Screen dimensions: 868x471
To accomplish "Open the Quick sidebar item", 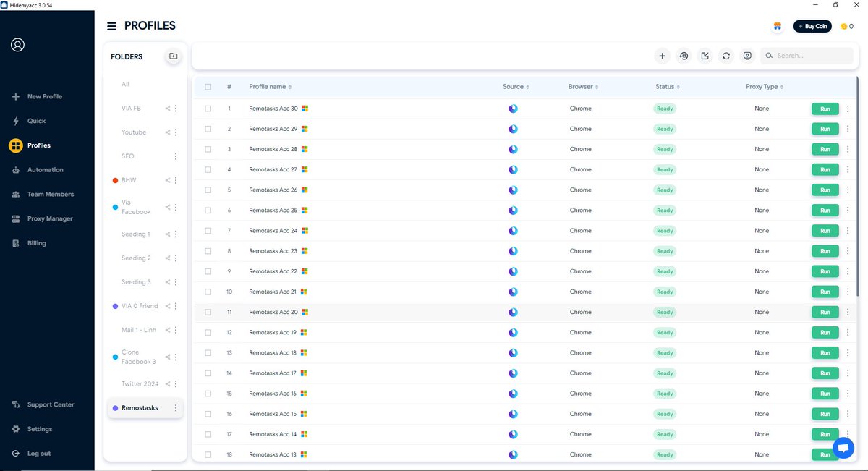I will coord(29,121).
